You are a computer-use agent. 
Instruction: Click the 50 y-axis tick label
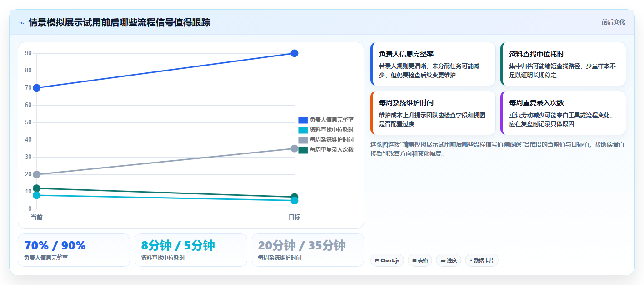28,122
